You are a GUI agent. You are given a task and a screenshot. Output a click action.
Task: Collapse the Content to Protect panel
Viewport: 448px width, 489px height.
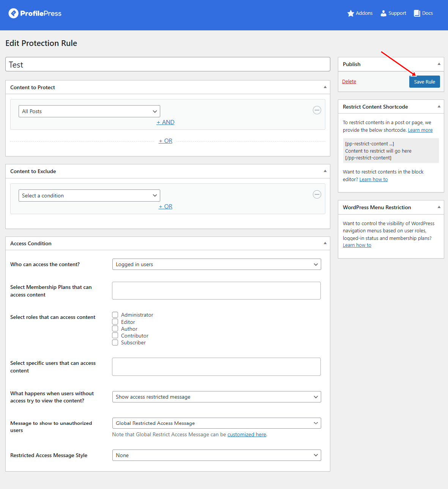325,87
